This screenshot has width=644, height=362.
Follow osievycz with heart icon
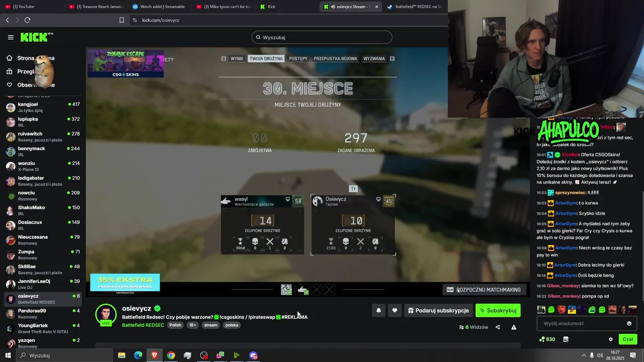pyautogui.click(x=394, y=311)
